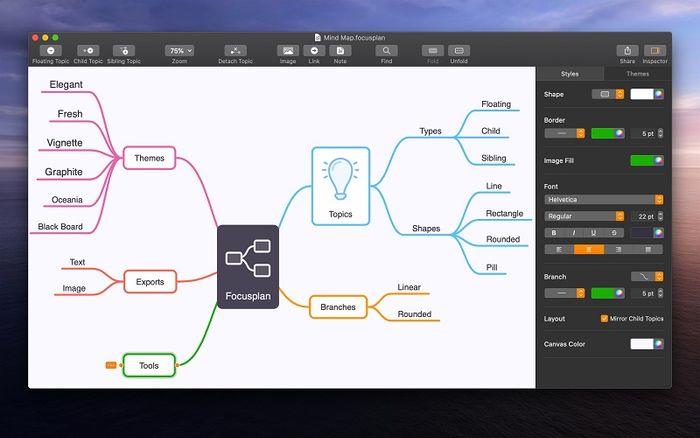Adjust the Branch 5 pt width stepper
Viewport: 700px width, 438px height.
point(660,293)
